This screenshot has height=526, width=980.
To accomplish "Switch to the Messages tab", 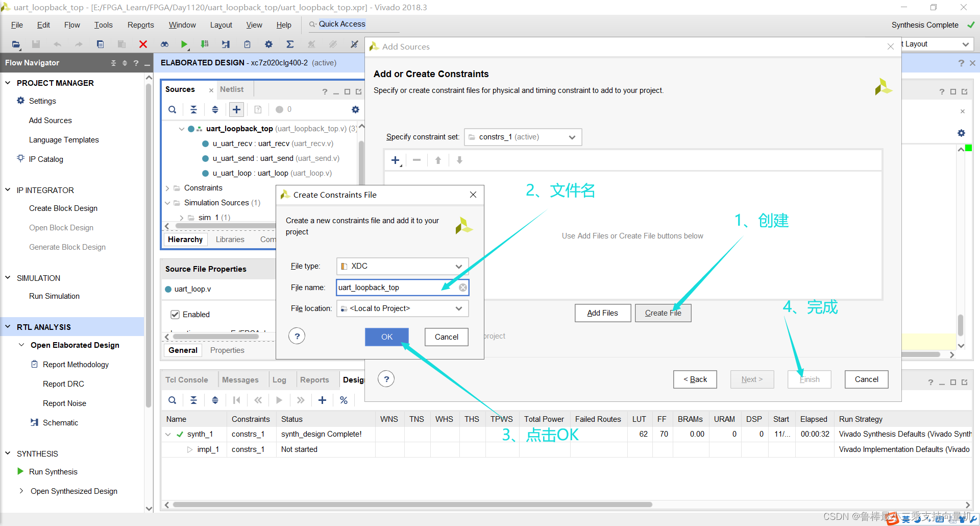I will [x=240, y=380].
